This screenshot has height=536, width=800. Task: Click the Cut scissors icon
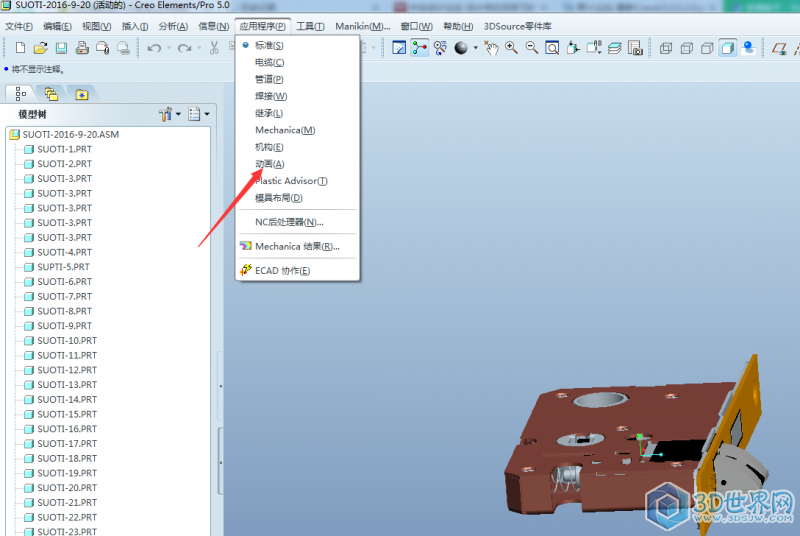[214, 48]
